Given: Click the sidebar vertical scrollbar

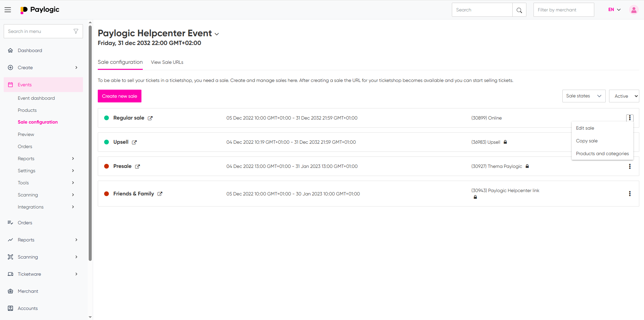Looking at the screenshot, I should 90,143.
